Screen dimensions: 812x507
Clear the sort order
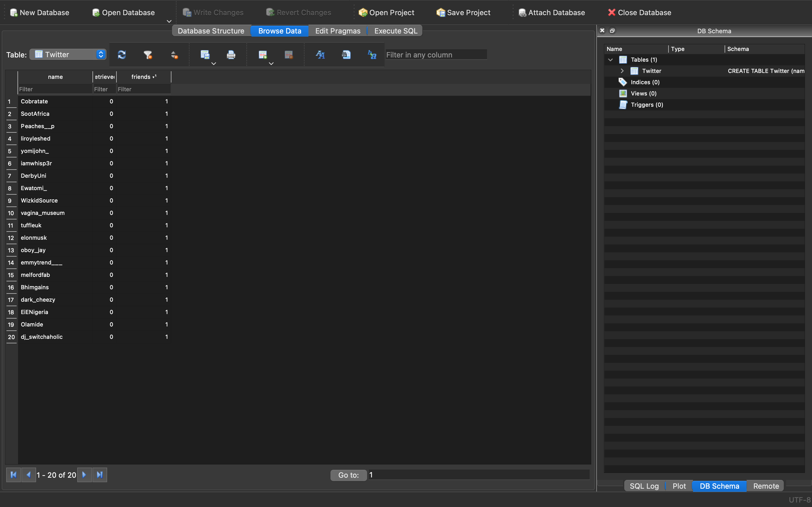(174, 55)
